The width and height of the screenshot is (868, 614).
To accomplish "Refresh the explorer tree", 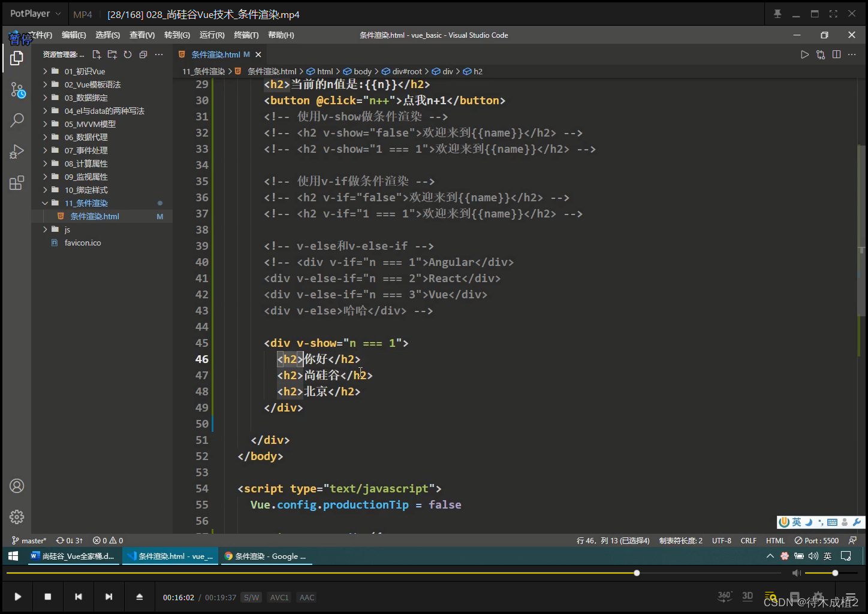I will tap(128, 55).
